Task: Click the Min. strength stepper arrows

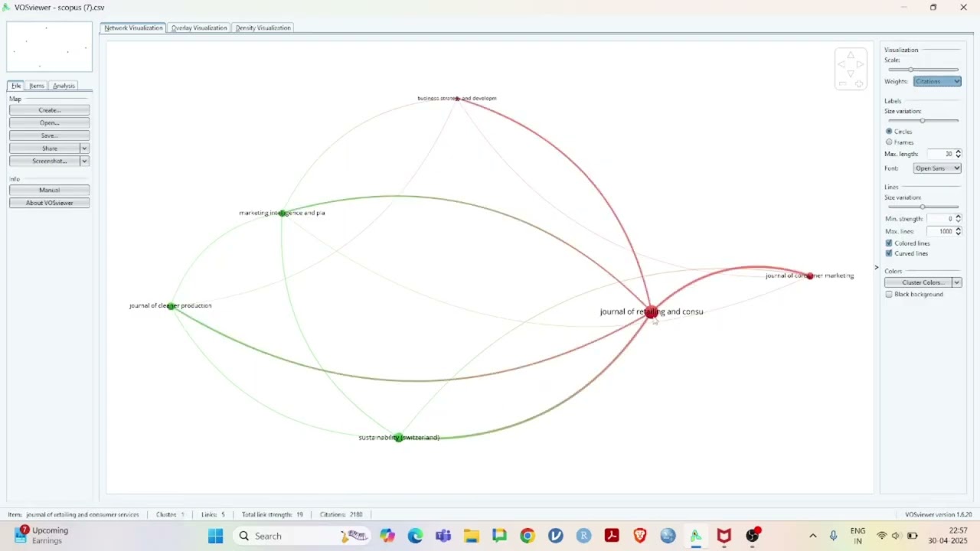Action: pyautogui.click(x=959, y=219)
